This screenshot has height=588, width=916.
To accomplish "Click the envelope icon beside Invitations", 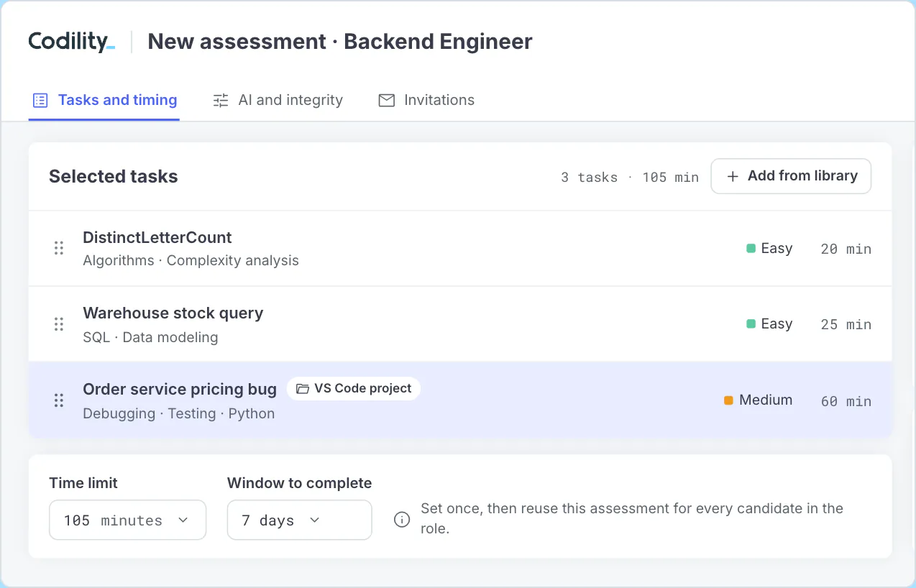I will pos(387,101).
